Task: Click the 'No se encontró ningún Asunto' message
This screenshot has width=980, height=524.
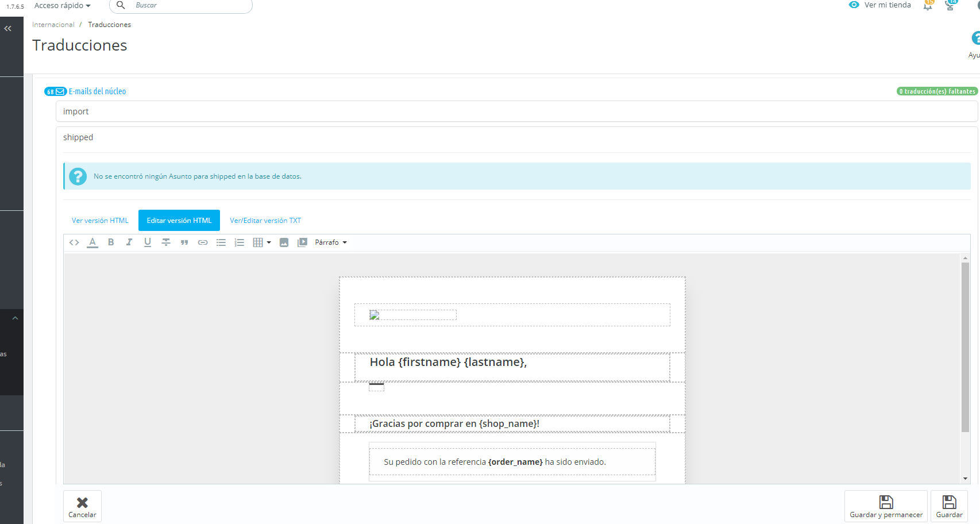Action: (198, 176)
